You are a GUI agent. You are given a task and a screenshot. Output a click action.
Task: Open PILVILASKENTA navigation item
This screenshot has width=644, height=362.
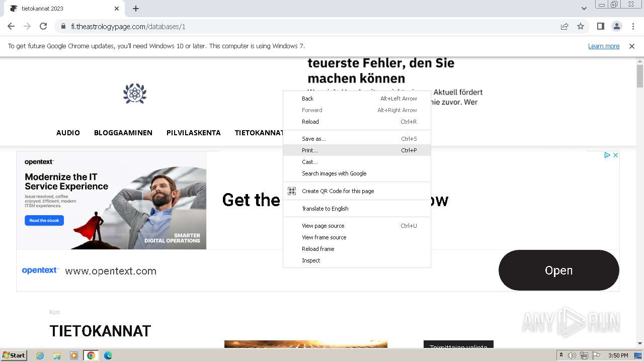tap(194, 133)
